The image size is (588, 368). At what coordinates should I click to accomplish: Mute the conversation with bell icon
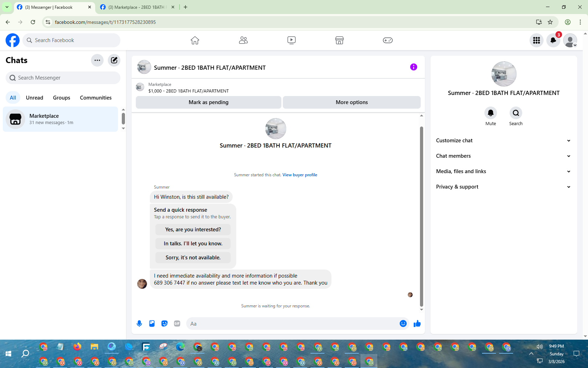click(x=491, y=113)
